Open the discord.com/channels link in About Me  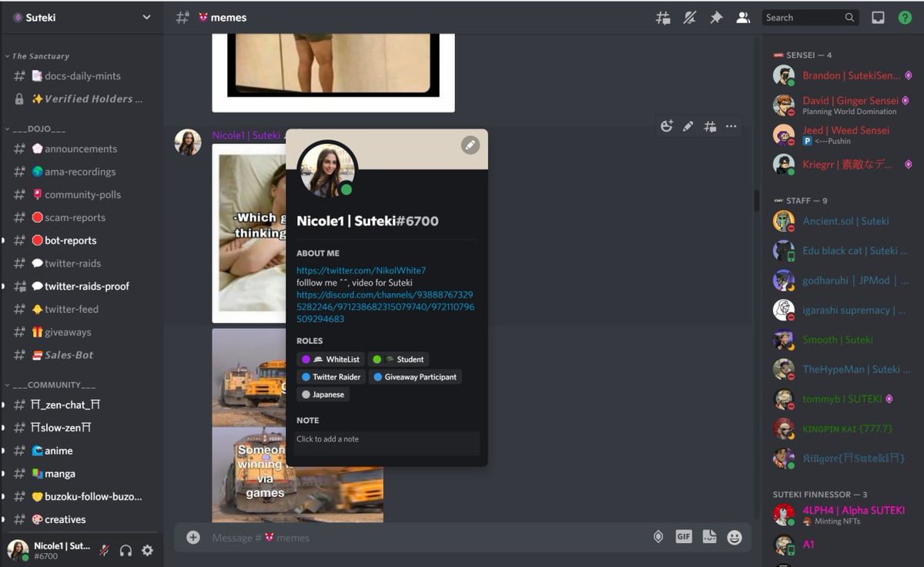385,307
